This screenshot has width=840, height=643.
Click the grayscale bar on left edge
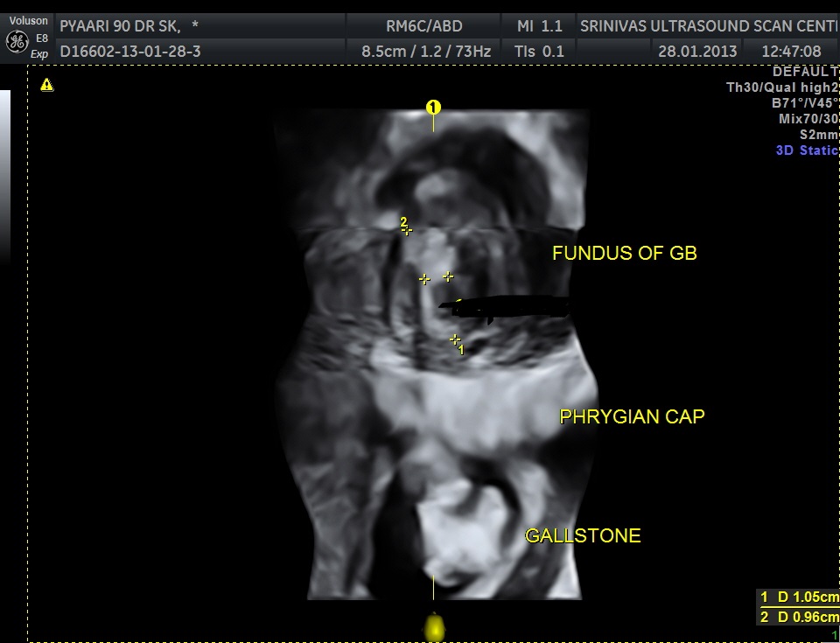[x=5, y=175]
